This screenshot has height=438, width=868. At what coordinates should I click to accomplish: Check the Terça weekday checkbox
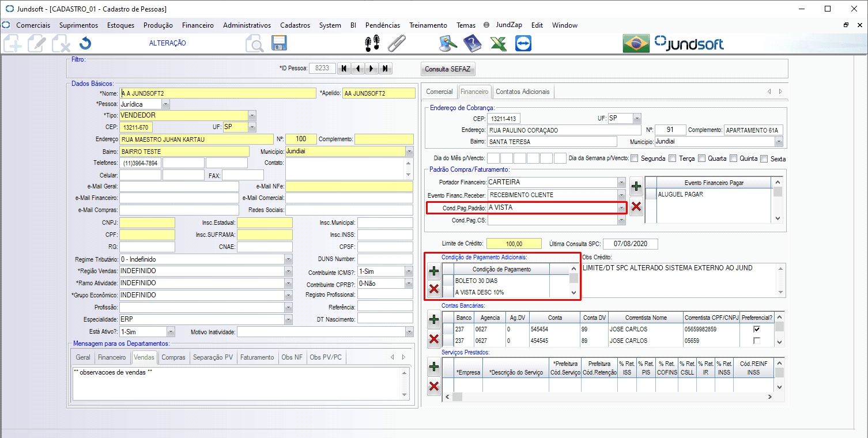point(671,158)
